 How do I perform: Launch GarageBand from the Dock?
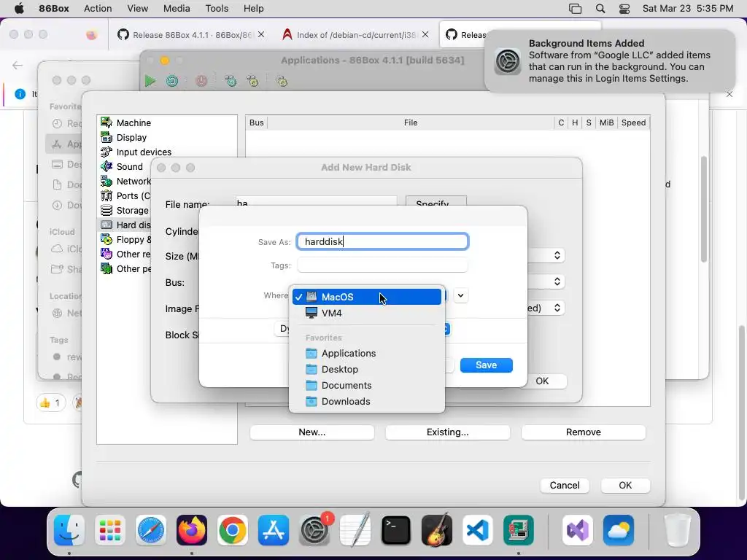pyautogui.click(x=437, y=530)
